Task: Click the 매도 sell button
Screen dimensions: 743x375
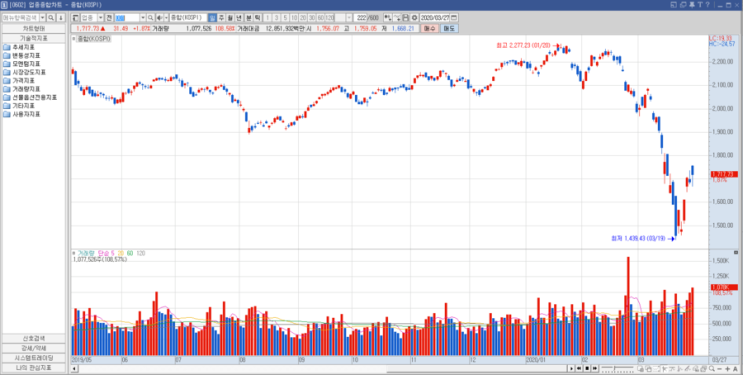Action: (x=449, y=28)
